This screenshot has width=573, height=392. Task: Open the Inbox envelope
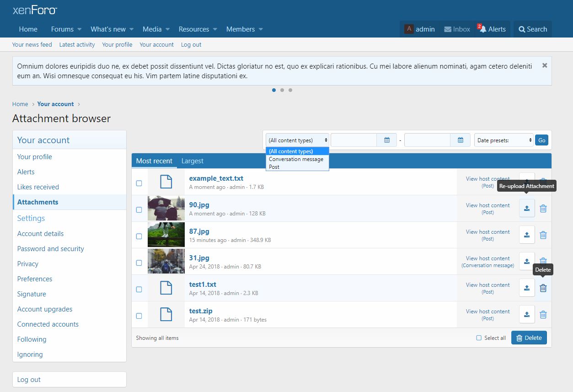(x=457, y=29)
